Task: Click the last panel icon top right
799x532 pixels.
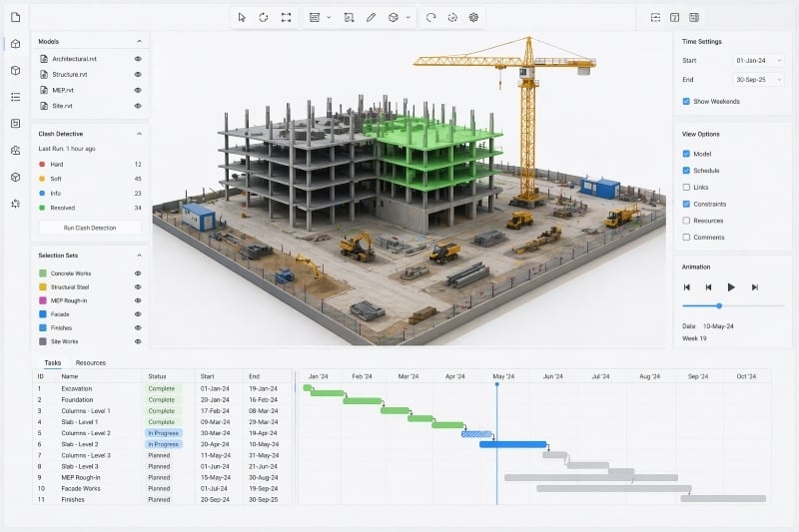Action: (x=694, y=17)
